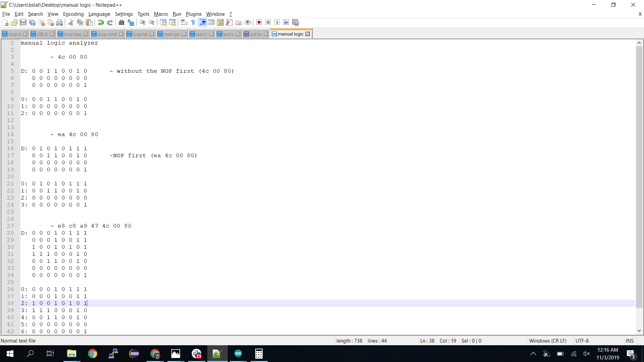Click the loop.z tab
644x362 pixels.
point(13,34)
